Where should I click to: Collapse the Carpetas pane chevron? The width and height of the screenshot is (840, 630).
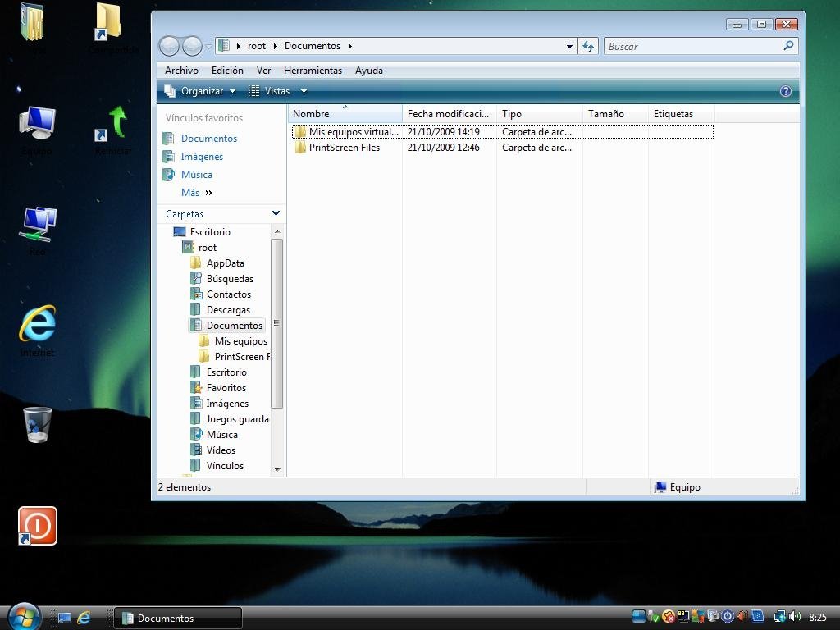[276, 213]
